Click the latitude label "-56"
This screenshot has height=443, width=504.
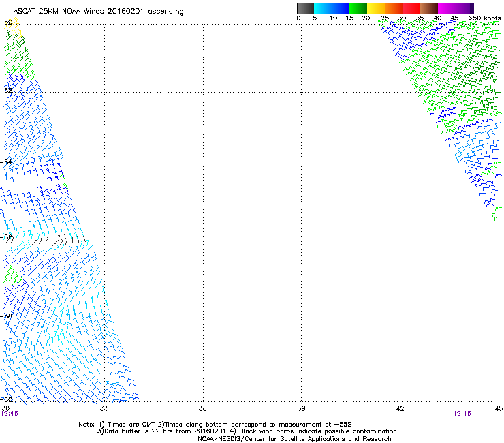point(6,237)
